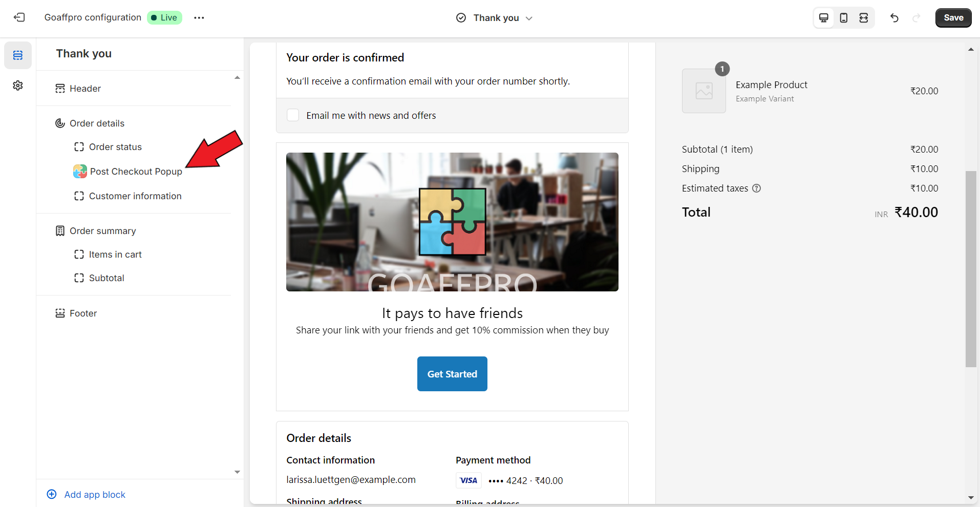Click the undo arrow icon
Image resolution: width=980 pixels, height=507 pixels.
click(x=894, y=18)
